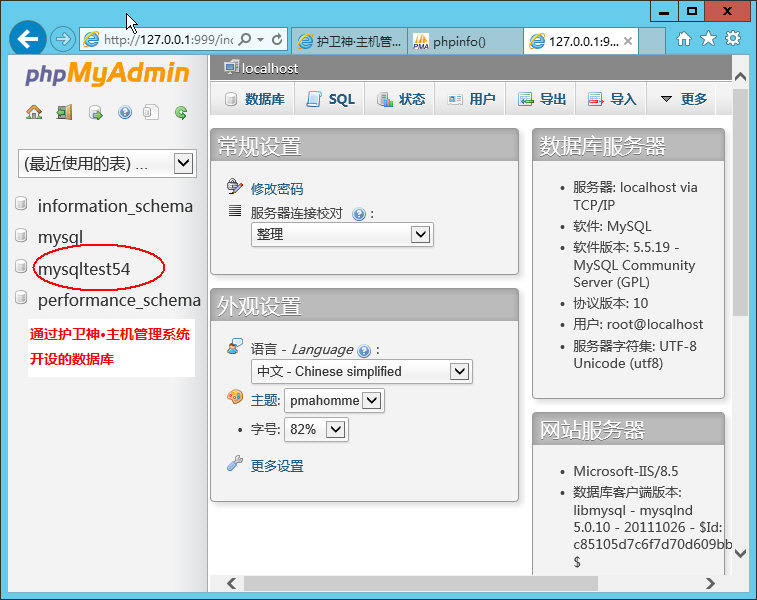Go back with the browser back arrow
Viewport: 757px width, 600px height.
[x=28, y=39]
